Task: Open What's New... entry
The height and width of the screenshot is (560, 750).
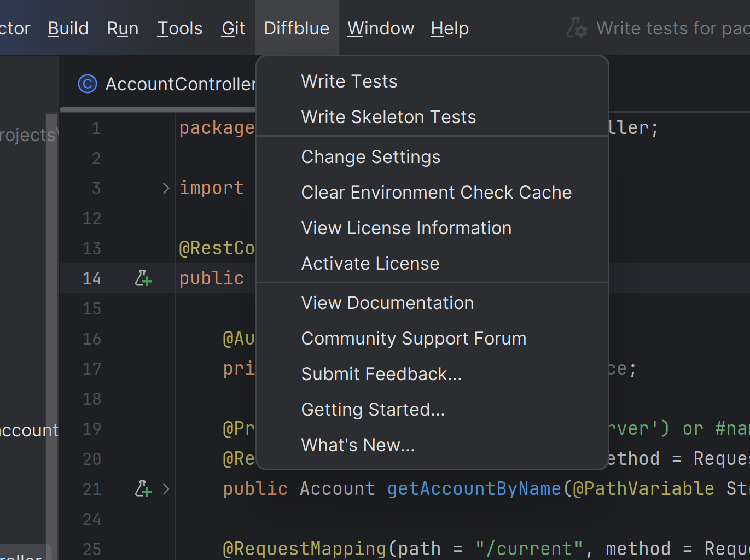Action: pyautogui.click(x=358, y=445)
